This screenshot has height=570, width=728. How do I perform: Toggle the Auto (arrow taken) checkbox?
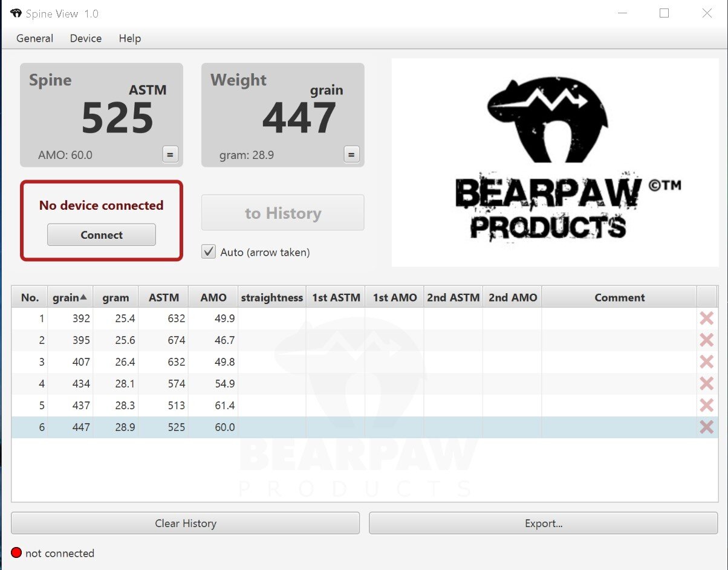209,252
